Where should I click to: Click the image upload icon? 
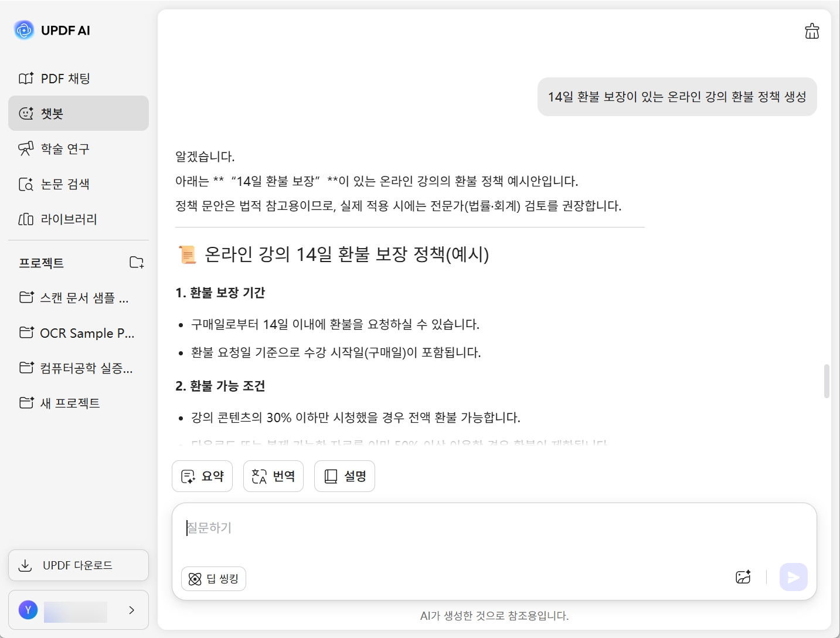(743, 577)
